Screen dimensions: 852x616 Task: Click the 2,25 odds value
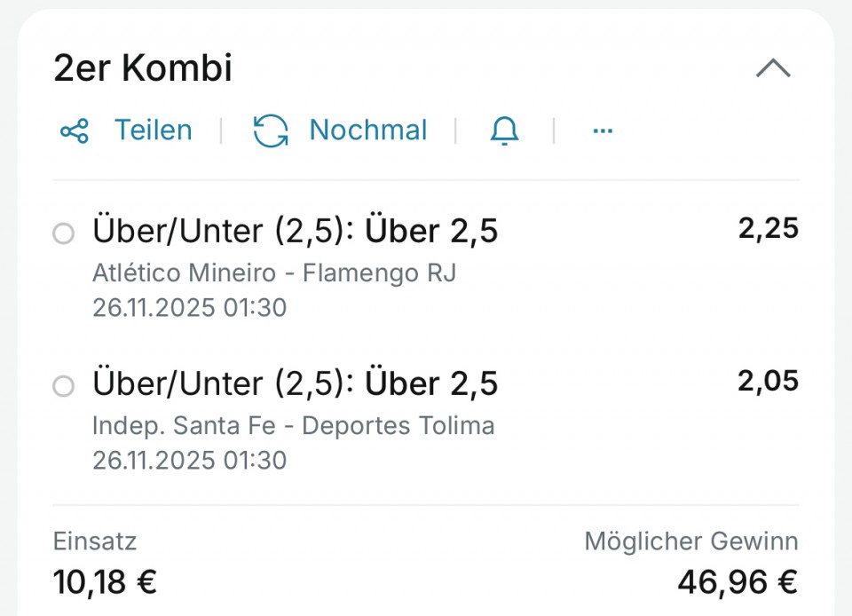768,229
